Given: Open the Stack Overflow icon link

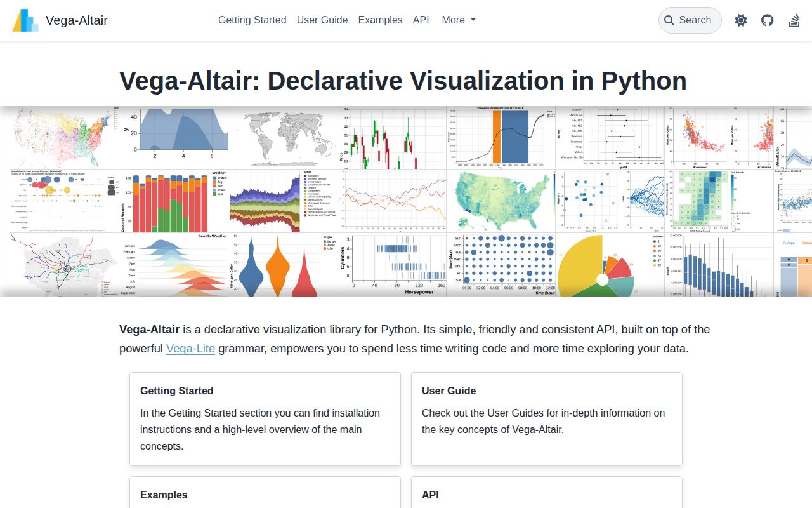Looking at the screenshot, I should [x=794, y=20].
